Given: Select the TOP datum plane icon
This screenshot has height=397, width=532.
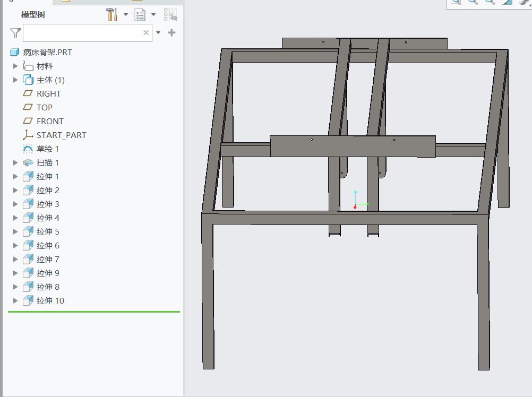Looking at the screenshot, I should [28, 107].
